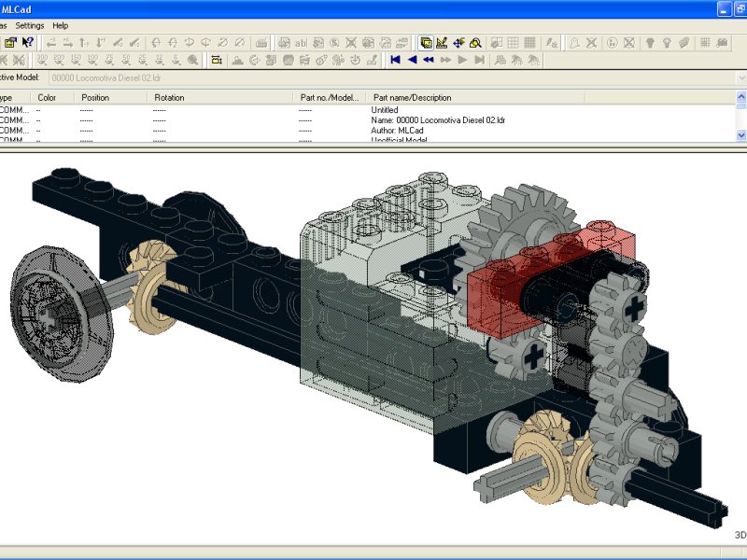Click the greyed-out forward play arrow icon
Screen dimensions: 747x560
pyautogui.click(x=462, y=60)
